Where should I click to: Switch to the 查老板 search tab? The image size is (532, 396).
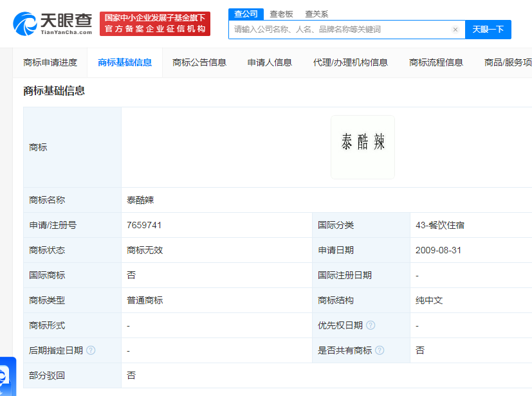coord(281,14)
